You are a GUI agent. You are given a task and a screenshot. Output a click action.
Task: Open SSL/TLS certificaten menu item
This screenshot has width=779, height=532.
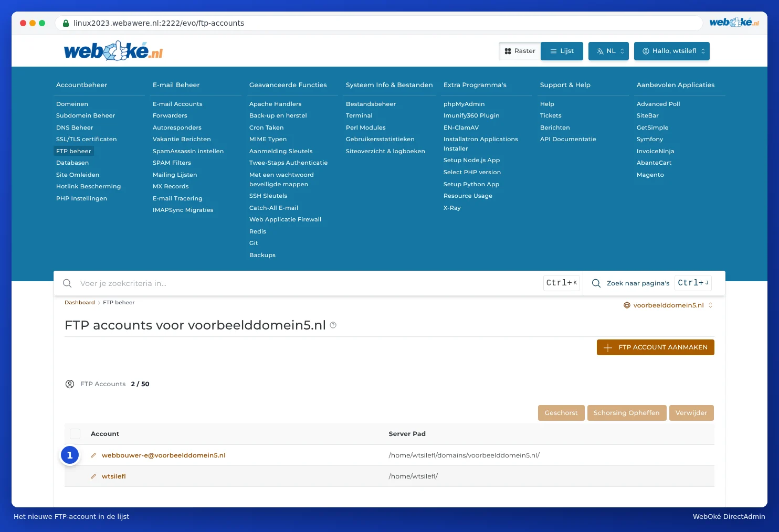[x=87, y=139]
